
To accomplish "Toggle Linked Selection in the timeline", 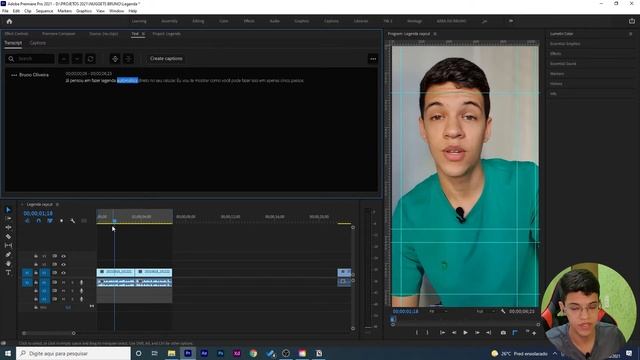I will pos(50,221).
